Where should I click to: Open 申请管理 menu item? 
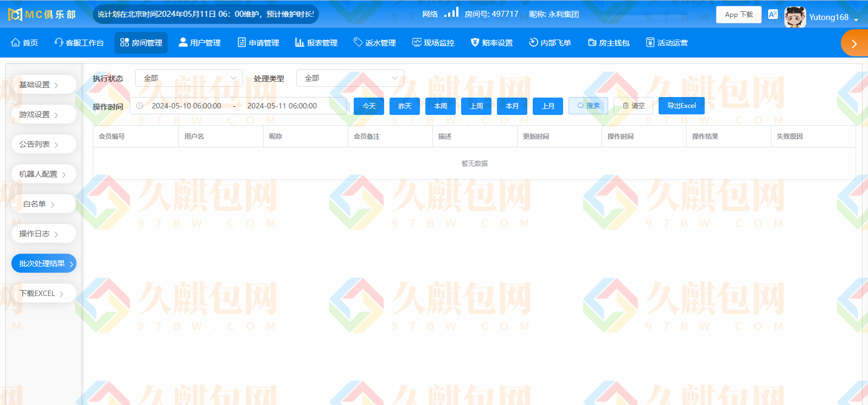[258, 43]
